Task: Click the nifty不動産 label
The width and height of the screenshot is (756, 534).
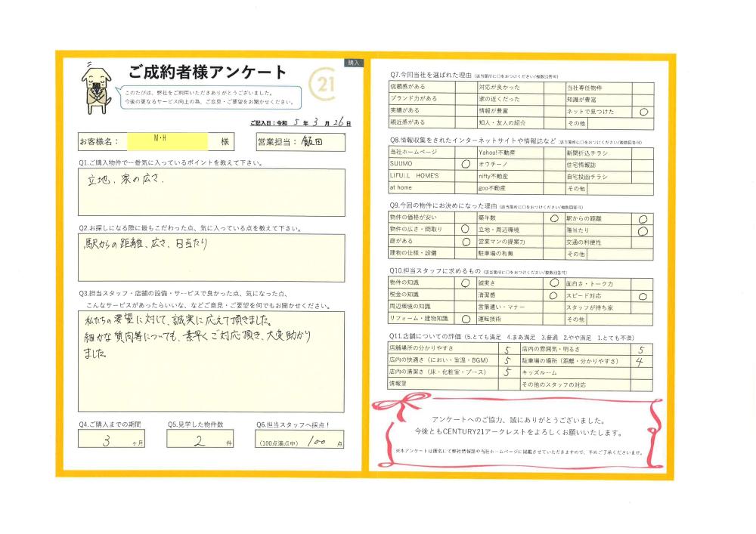Action: click(x=493, y=176)
